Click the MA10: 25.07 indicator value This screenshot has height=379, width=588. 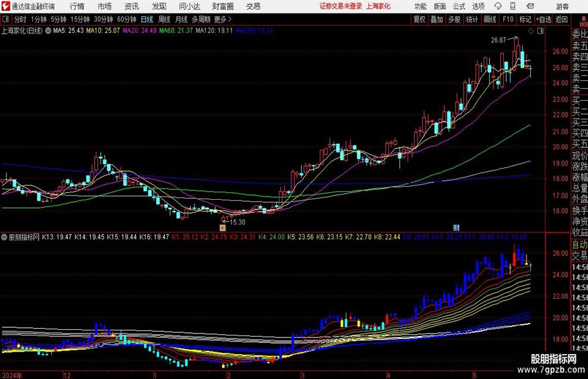point(103,30)
